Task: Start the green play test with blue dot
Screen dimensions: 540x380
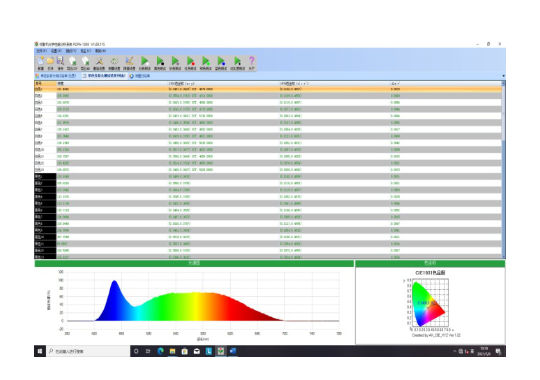Action: (x=221, y=63)
